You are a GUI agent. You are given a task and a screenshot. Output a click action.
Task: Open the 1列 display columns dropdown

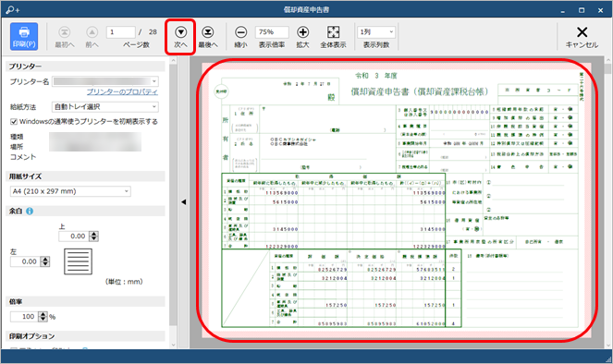tap(376, 32)
